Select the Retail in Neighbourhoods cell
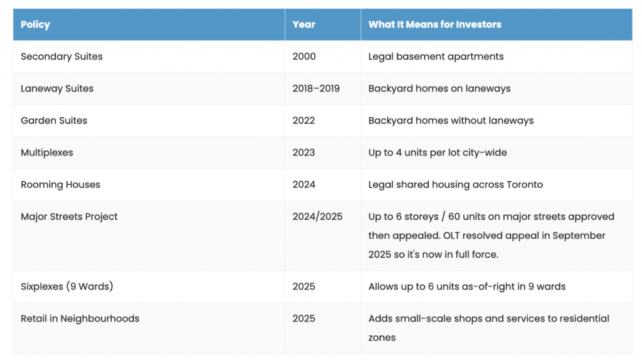The height and width of the screenshot is (364, 642). click(80, 318)
